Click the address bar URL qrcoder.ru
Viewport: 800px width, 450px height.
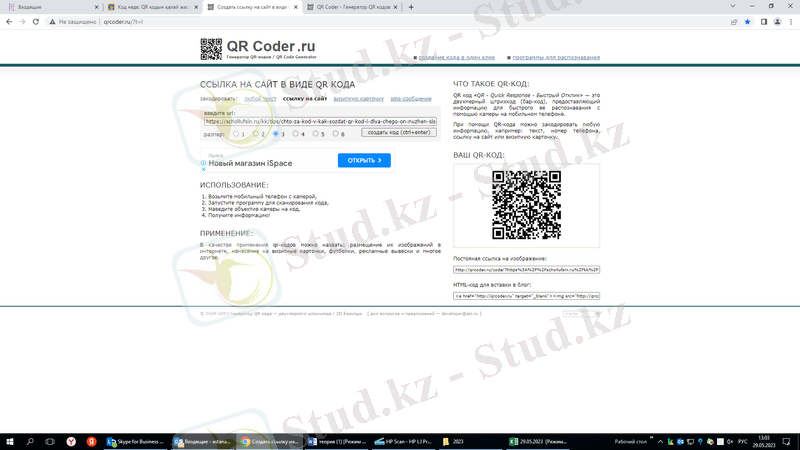(x=123, y=22)
